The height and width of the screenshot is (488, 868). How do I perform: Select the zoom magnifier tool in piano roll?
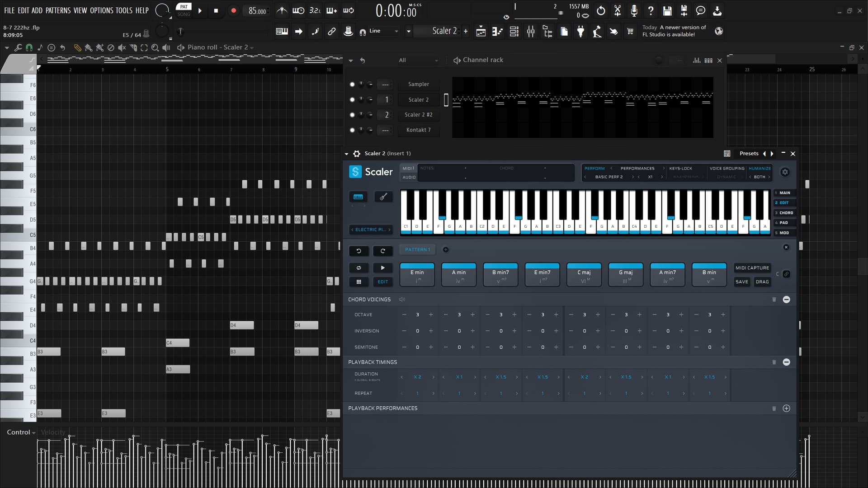pos(155,47)
